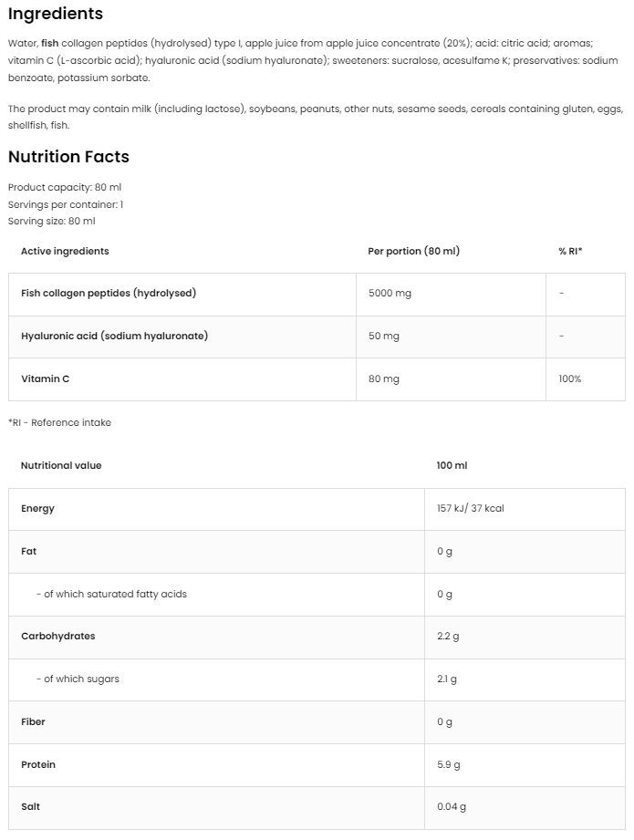Click the "of which sugars" row label

click(81, 679)
